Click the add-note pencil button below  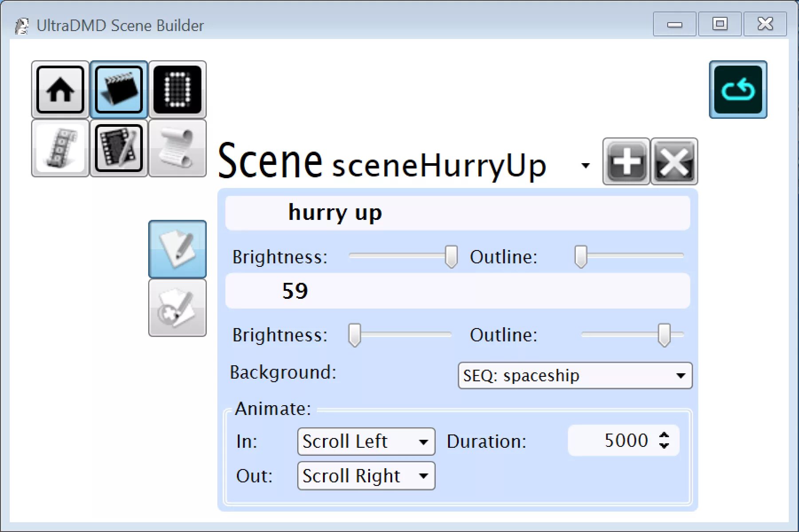[177, 308]
